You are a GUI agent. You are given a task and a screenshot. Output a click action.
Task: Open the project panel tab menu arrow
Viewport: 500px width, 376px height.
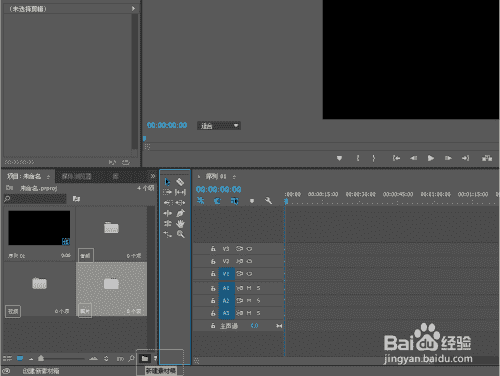click(48, 177)
